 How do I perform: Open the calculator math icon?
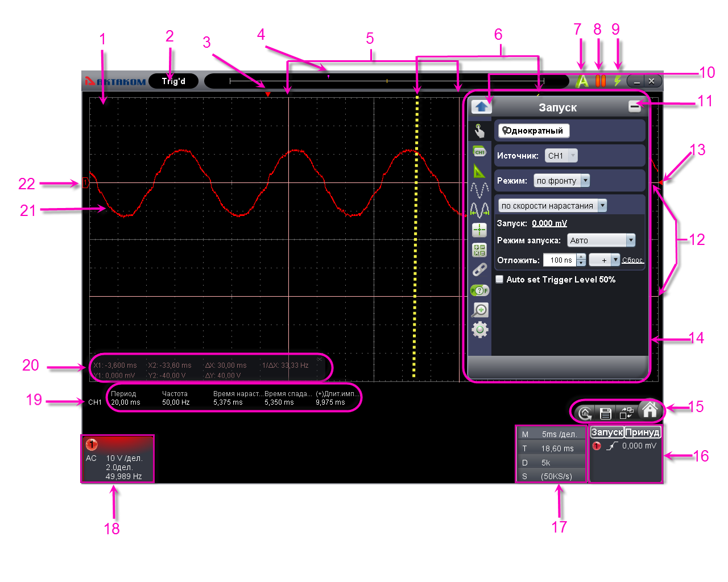[479, 250]
